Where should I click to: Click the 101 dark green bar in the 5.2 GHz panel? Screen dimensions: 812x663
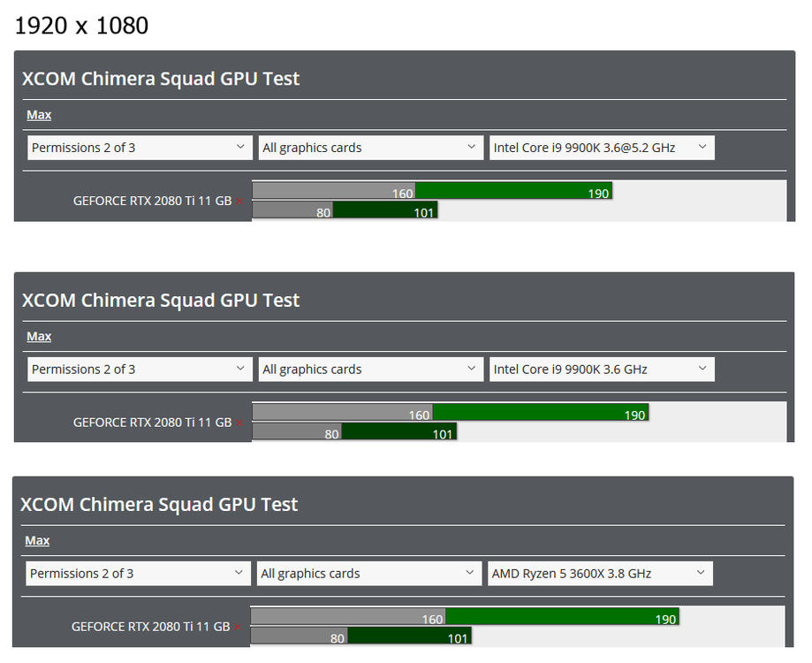[385, 210]
